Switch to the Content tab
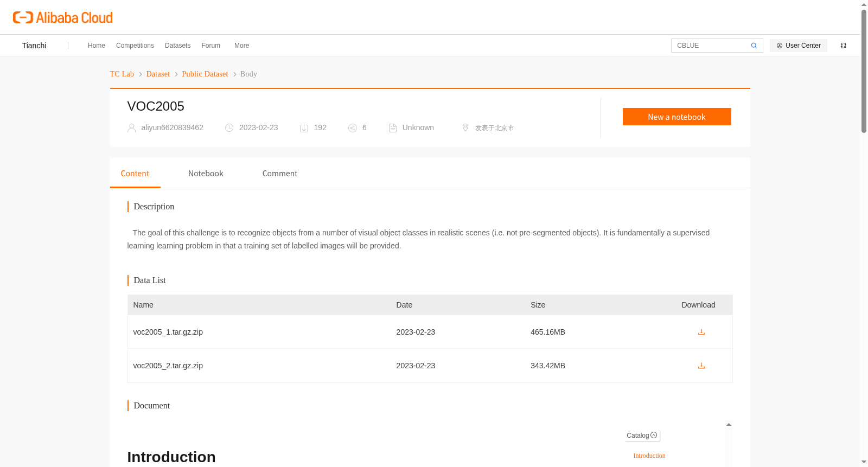Screen dimensions: 868x467 coord(135,174)
